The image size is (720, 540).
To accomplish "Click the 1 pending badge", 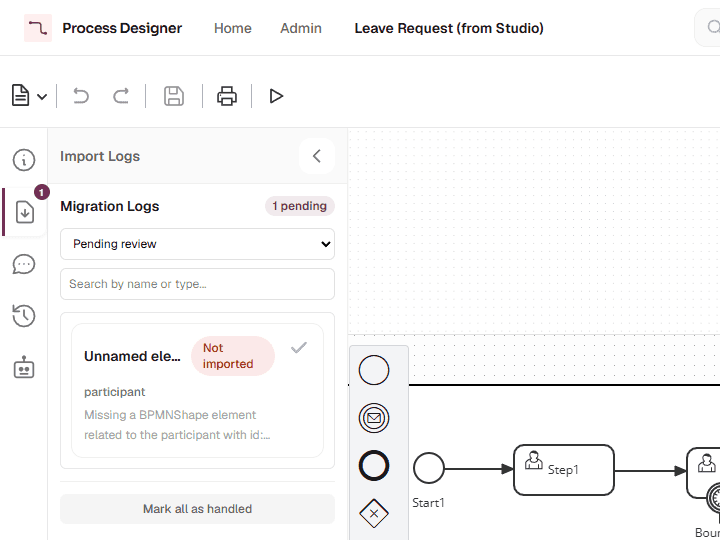I will (x=300, y=206).
